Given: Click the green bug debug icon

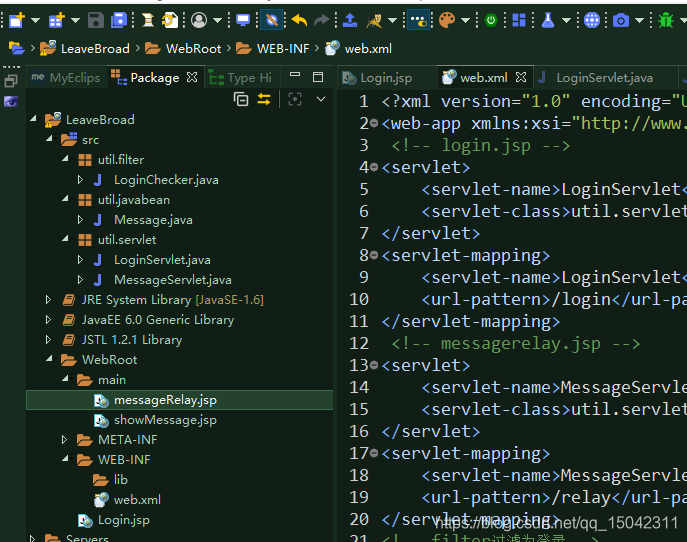Looking at the screenshot, I should coord(666,20).
